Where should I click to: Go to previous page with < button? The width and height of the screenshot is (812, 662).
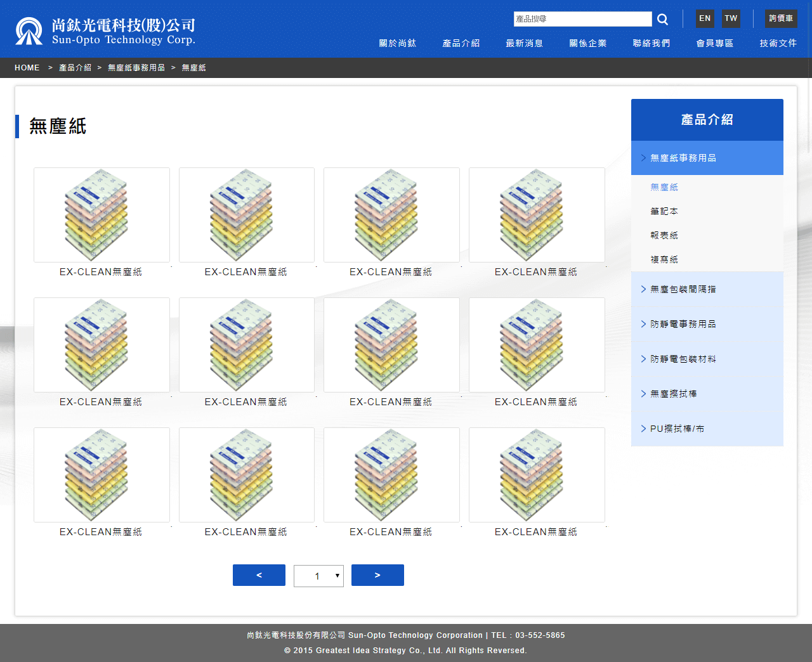point(259,575)
